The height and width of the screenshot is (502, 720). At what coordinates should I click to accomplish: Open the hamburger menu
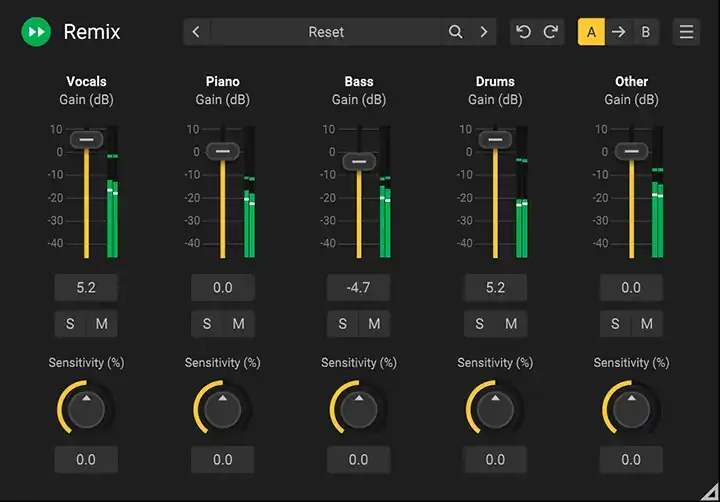coord(686,32)
